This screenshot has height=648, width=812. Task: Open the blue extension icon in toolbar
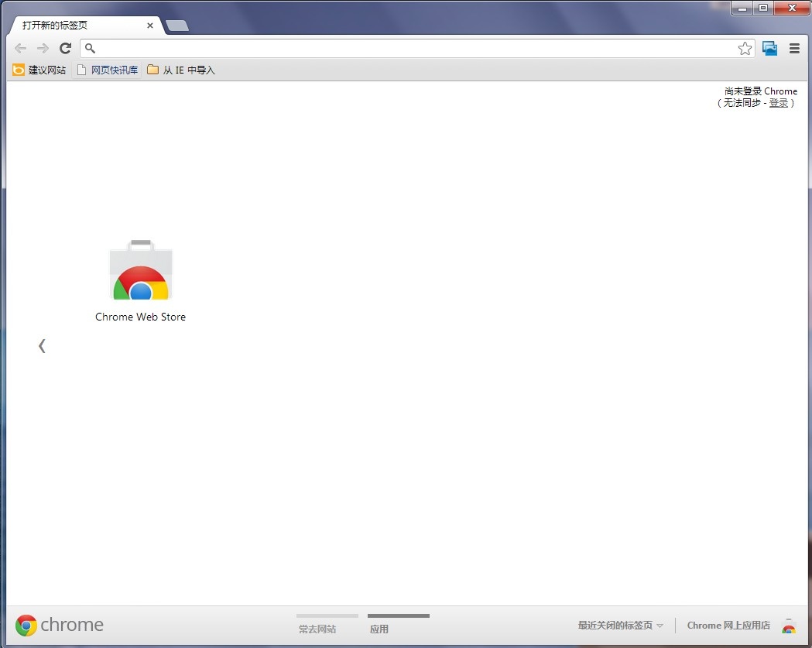770,49
